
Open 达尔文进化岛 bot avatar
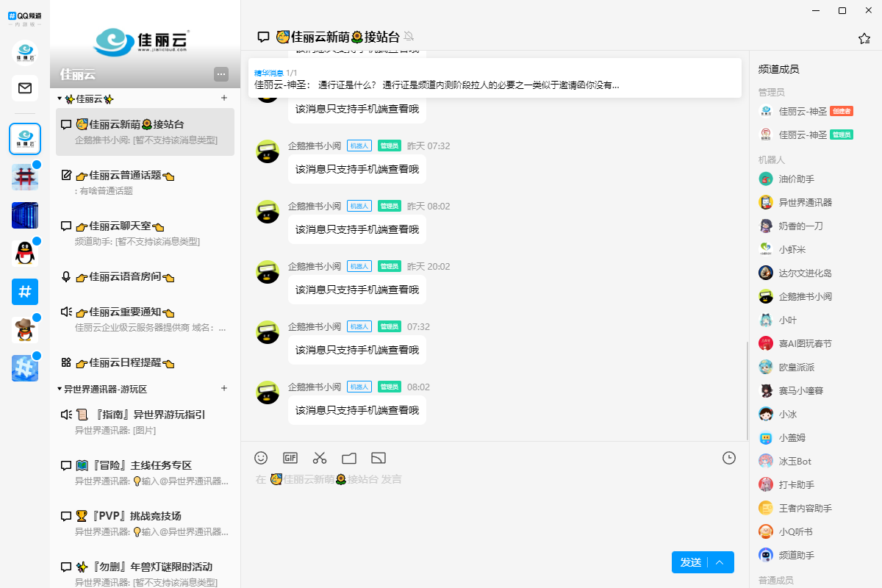tap(766, 273)
